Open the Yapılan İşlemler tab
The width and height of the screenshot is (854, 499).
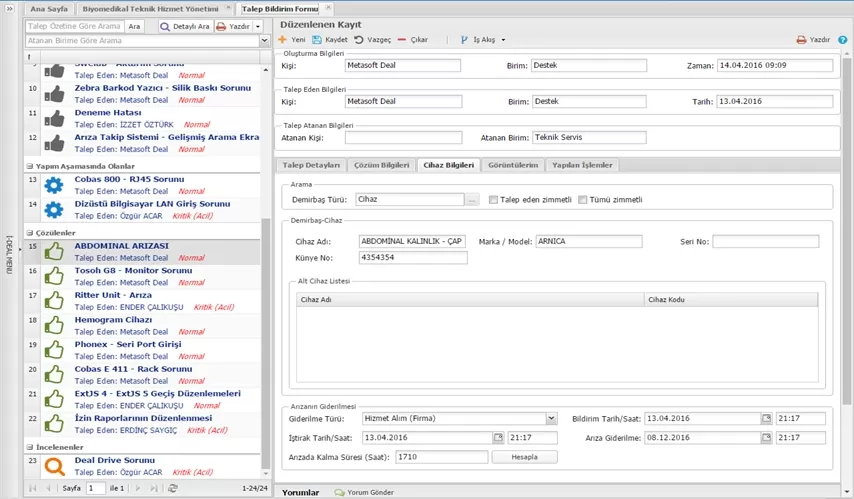pyautogui.click(x=583, y=165)
